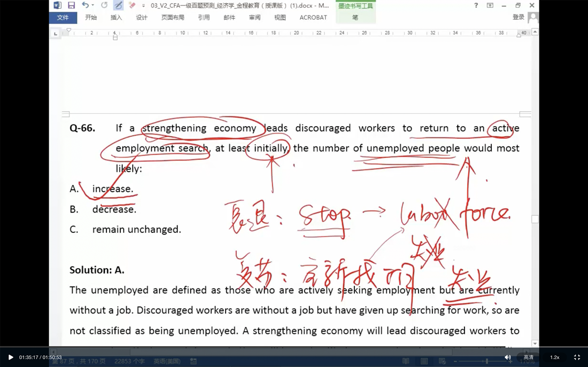
Task: Click the vertical scrollbar down arrow
Action: 535,343
